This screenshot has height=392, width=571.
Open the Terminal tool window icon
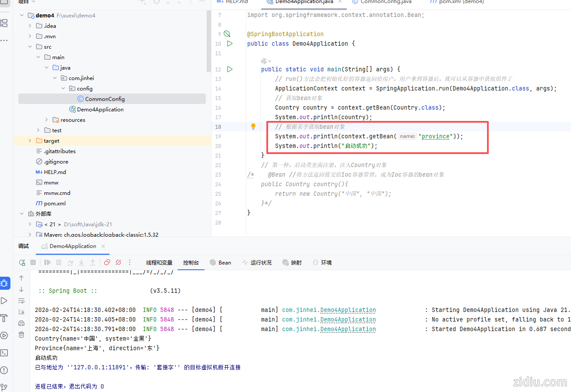coord(4,353)
